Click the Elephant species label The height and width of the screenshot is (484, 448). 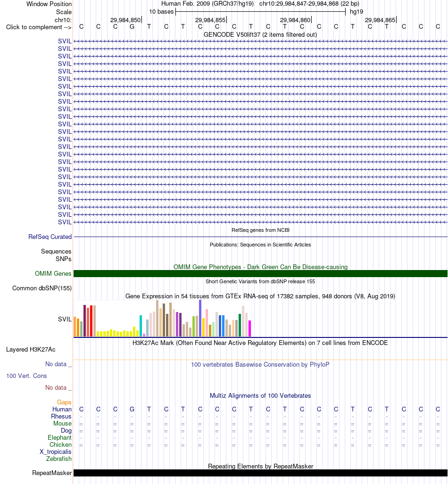click(x=59, y=437)
